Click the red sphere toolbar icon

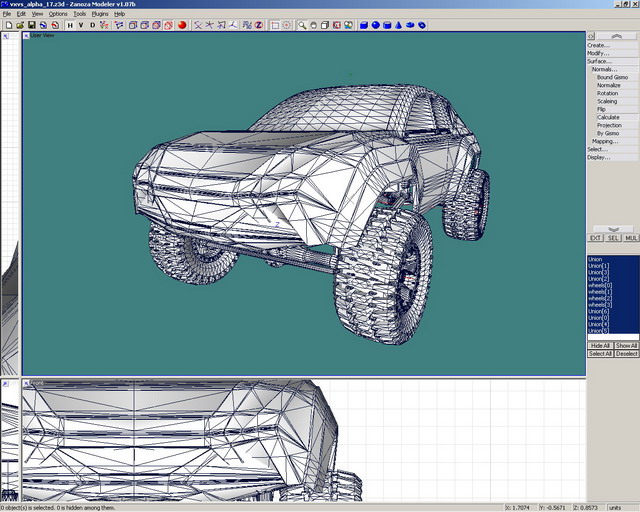pyautogui.click(x=183, y=25)
